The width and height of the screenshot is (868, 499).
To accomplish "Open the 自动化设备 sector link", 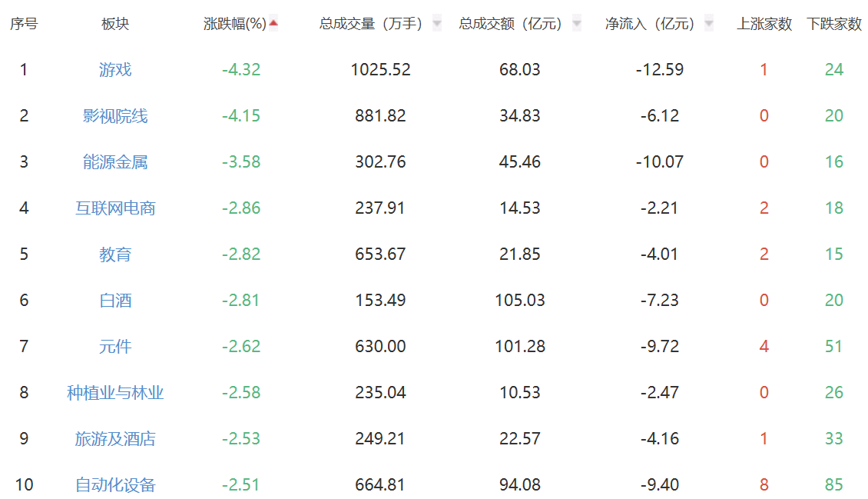I will pos(115,485).
